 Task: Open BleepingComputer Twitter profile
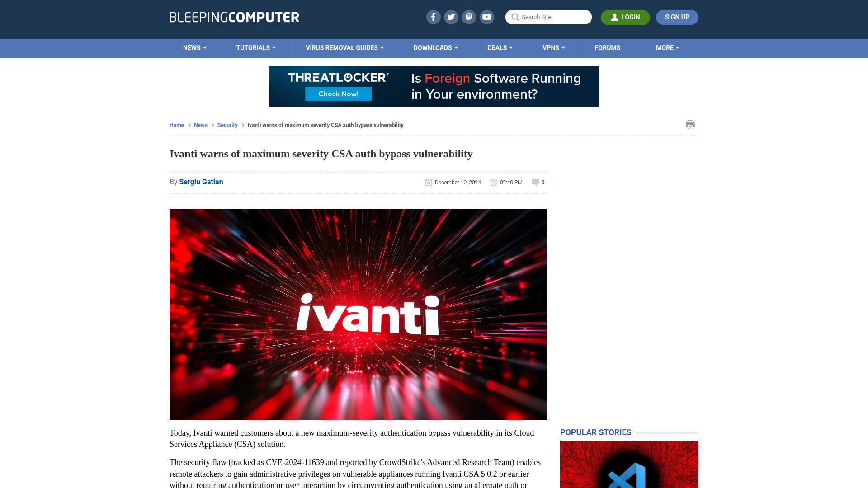click(451, 17)
